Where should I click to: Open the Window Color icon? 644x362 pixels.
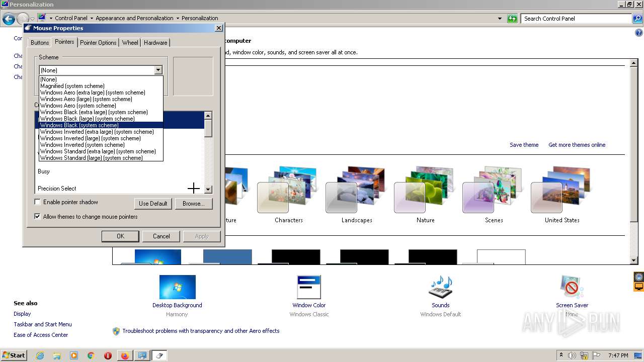309,287
